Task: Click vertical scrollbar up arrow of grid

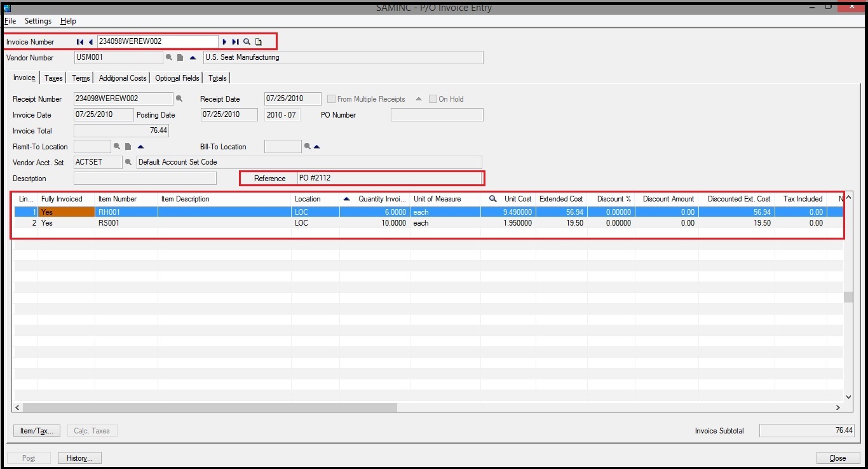Action: point(848,198)
